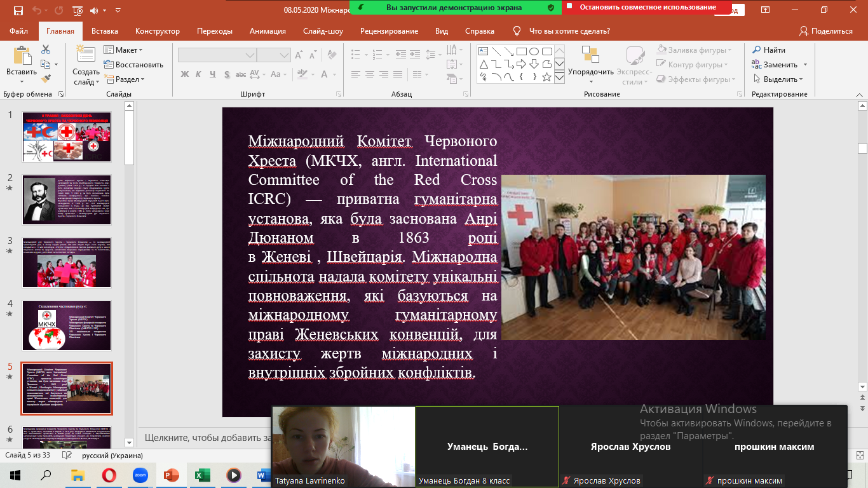Switch to the Слайд-шоу tab
The image size is (868, 488).
tap(323, 31)
